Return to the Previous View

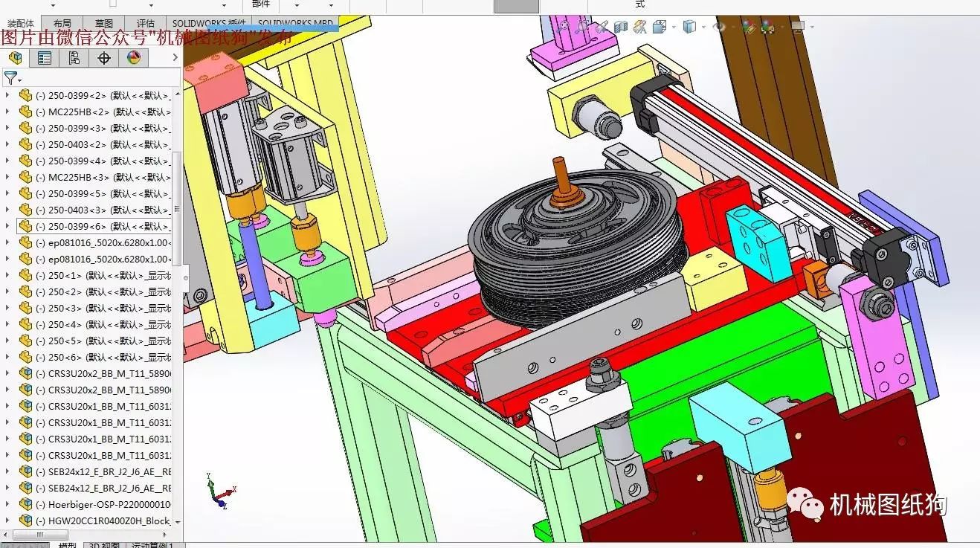click(x=602, y=25)
